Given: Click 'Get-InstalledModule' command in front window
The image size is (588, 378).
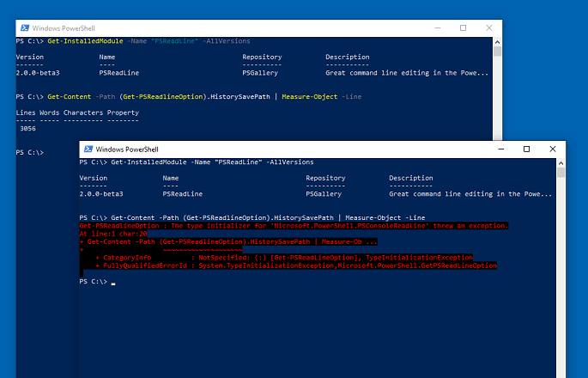Looking at the screenshot, I should [149, 162].
